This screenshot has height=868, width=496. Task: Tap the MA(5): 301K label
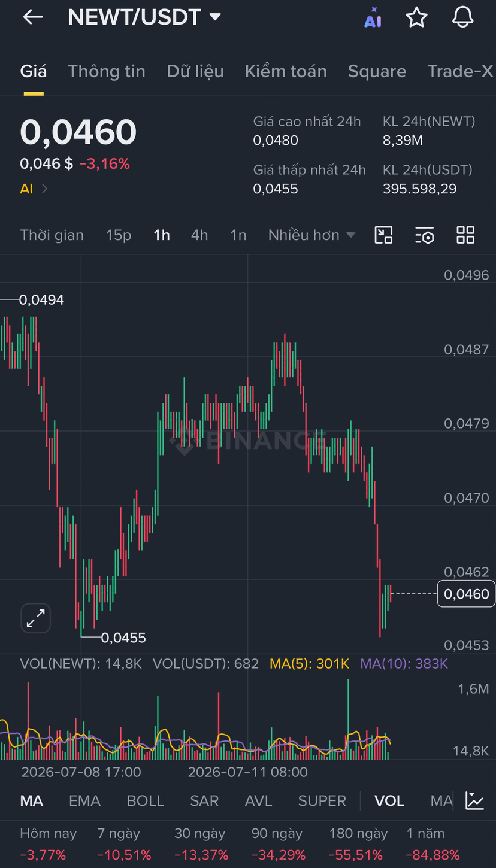310,663
